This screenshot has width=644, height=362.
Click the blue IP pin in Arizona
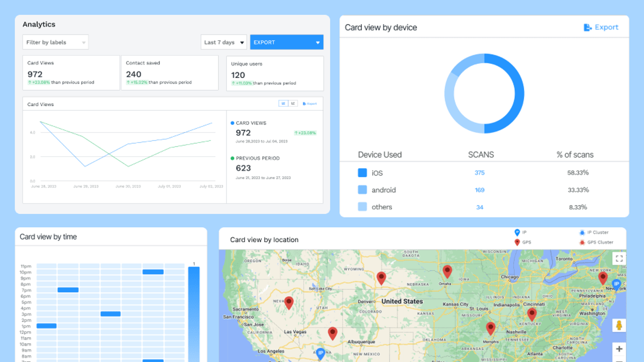[x=320, y=353]
